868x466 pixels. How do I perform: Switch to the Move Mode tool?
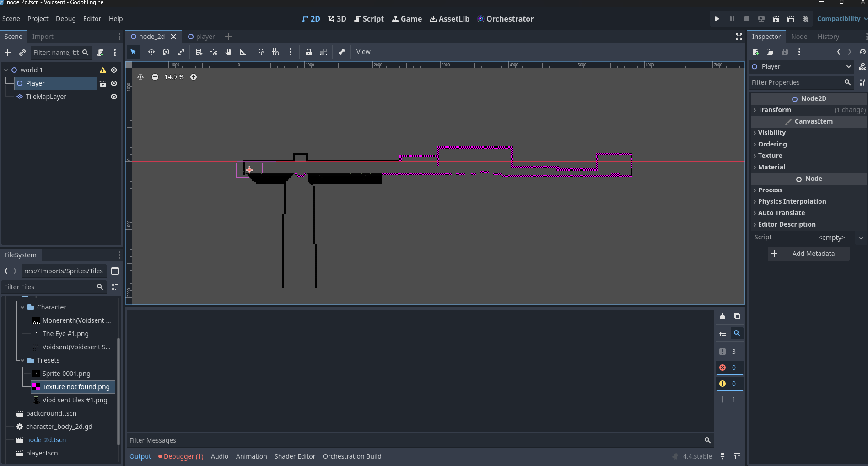click(x=151, y=52)
